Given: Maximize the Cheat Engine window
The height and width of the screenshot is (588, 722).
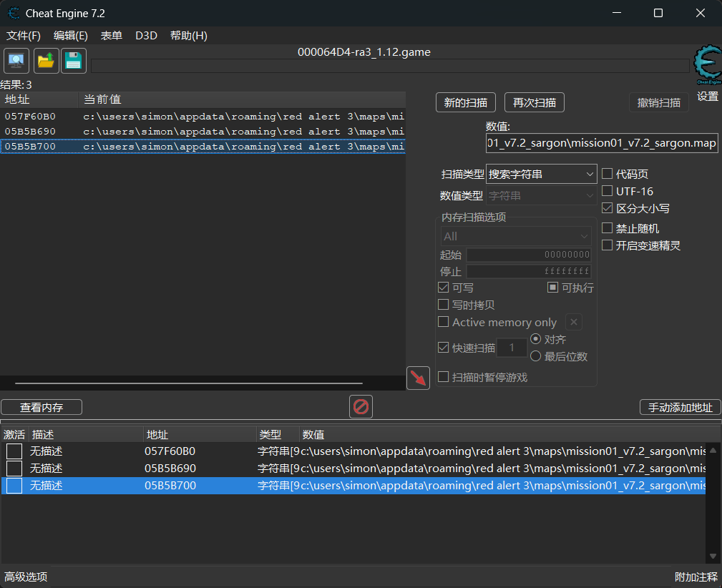Looking at the screenshot, I should coord(658,13).
